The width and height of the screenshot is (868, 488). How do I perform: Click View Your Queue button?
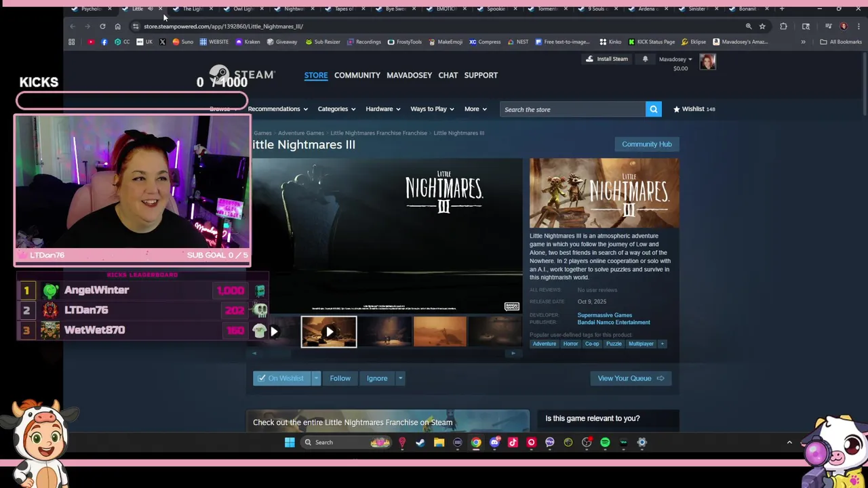(631, 378)
